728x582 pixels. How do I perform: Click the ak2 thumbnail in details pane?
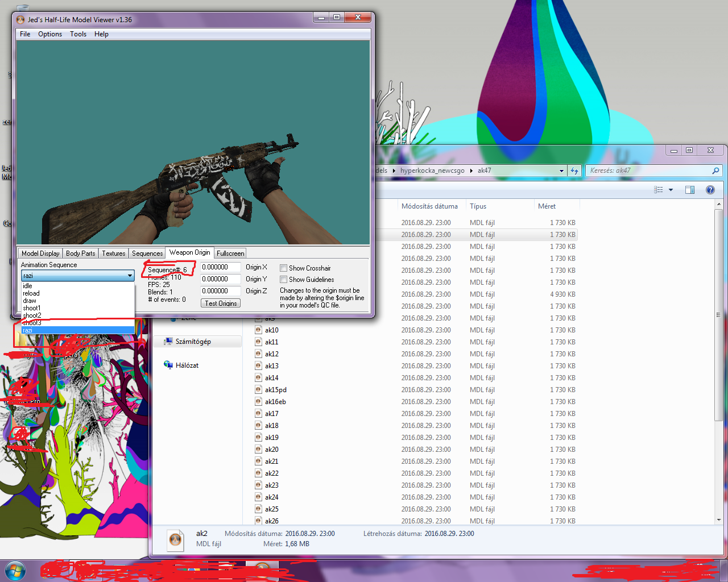(176, 539)
